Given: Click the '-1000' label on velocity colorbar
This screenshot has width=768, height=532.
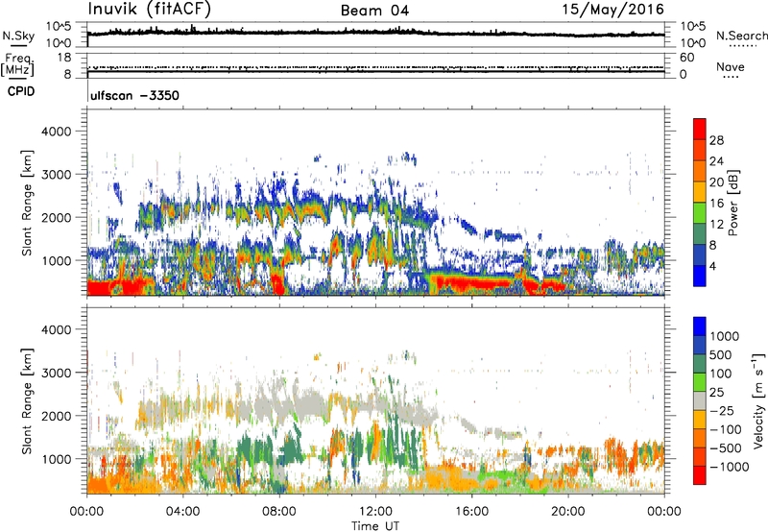Looking at the screenshot, I should click(x=730, y=467).
